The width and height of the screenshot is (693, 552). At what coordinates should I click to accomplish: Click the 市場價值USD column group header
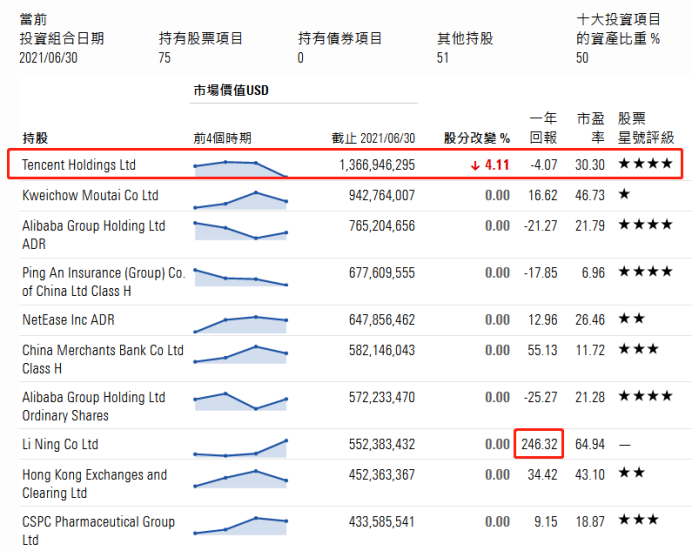(231, 91)
